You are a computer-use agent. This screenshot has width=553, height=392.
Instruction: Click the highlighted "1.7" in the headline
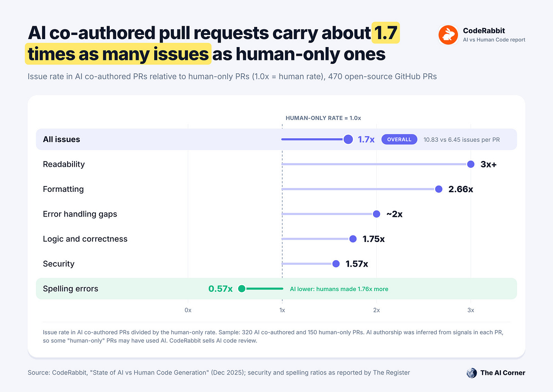386,33
